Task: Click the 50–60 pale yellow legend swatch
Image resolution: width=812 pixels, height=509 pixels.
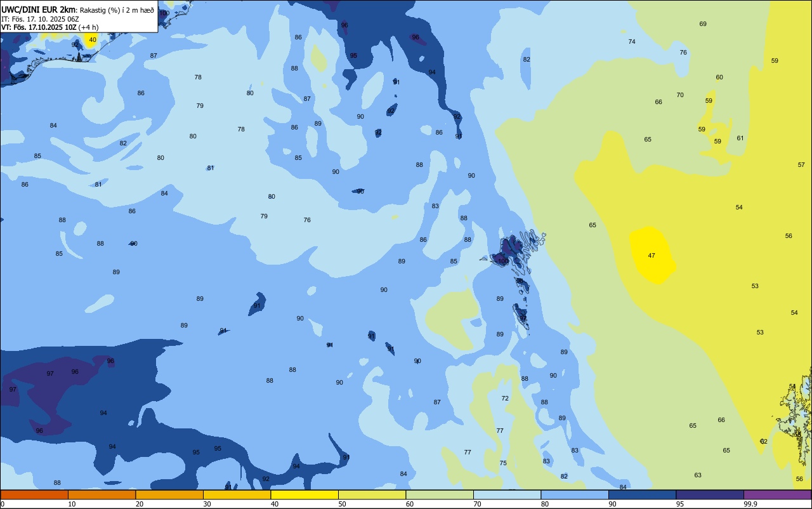Action: tap(372, 494)
